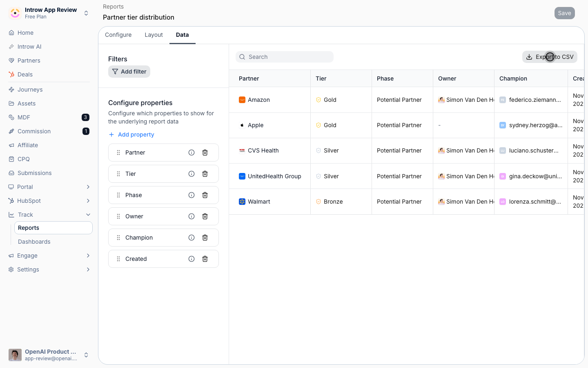The image size is (588, 368).
Task: Switch to the Layout tab
Action: 154,35
